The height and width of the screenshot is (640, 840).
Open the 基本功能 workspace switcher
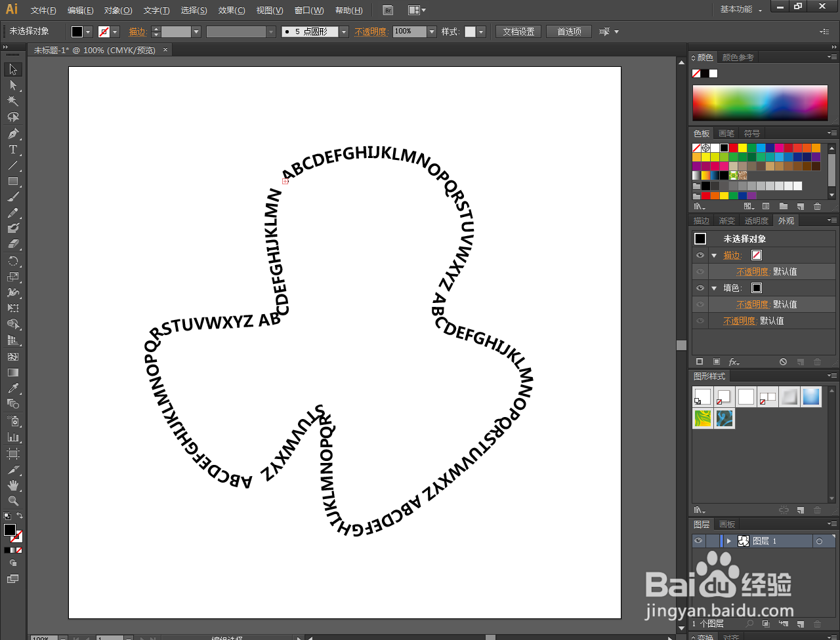741,10
